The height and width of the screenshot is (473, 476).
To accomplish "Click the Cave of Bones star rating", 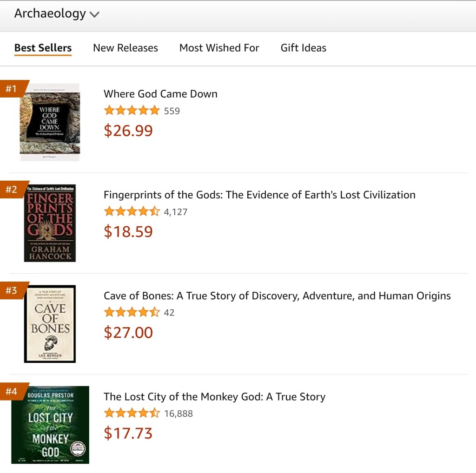I will pyautogui.click(x=132, y=312).
